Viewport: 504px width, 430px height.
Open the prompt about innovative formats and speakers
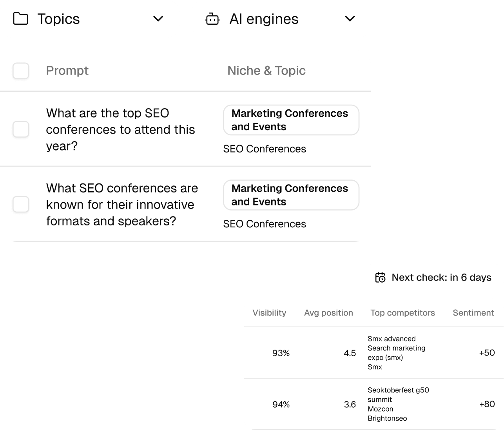pos(122,205)
